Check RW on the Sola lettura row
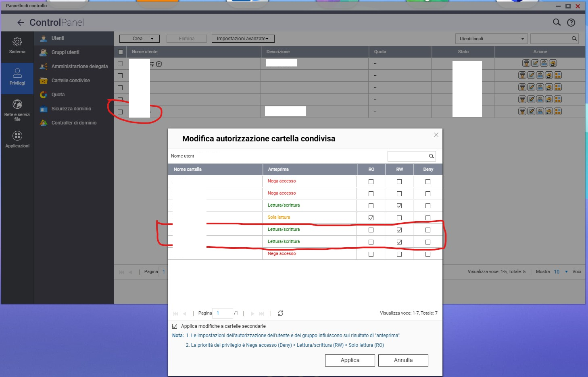This screenshot has width=588, height=377. 399,218
